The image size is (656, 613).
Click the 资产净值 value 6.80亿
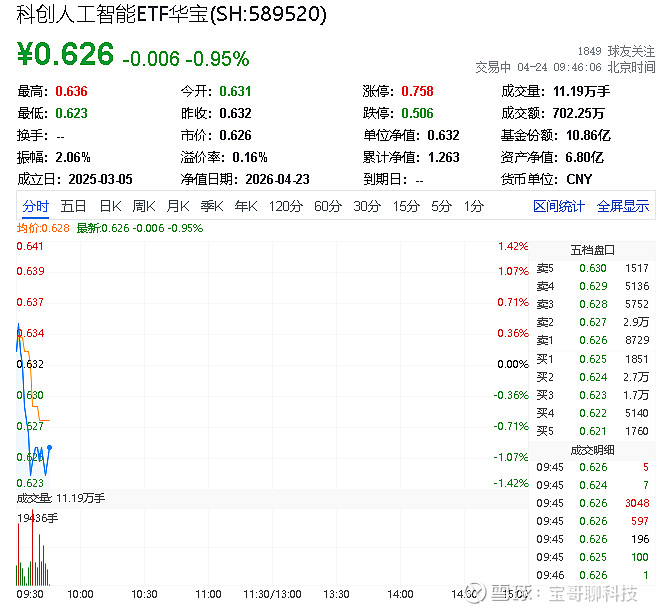click(585, 158)
